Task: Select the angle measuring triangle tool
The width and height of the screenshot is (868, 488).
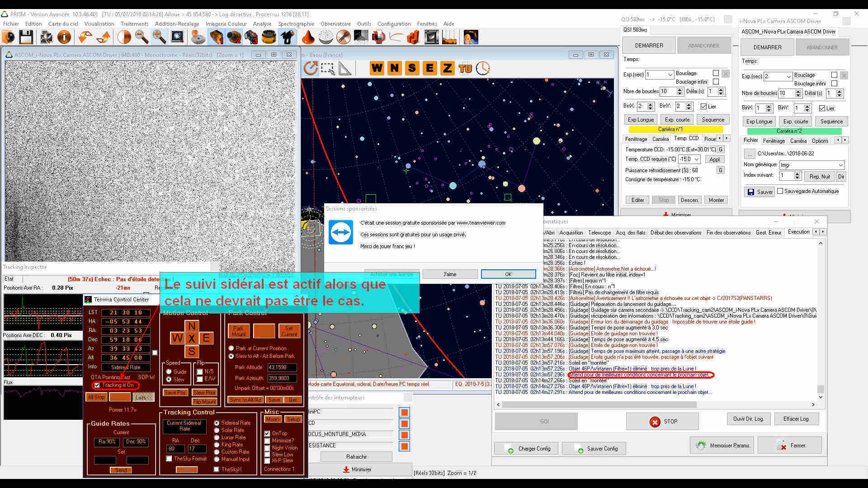Action: (344, 68)
